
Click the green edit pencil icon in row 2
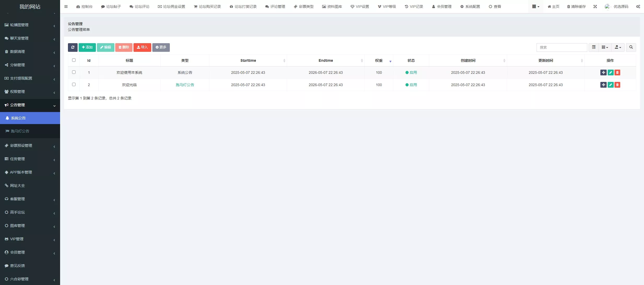coord(611,85)
